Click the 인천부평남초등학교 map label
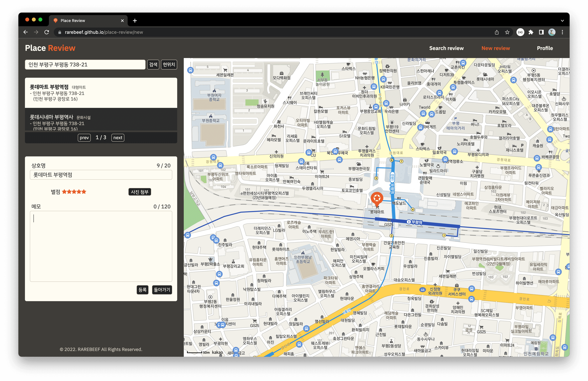This screenshot has width=588, height=381. point(303,259)
